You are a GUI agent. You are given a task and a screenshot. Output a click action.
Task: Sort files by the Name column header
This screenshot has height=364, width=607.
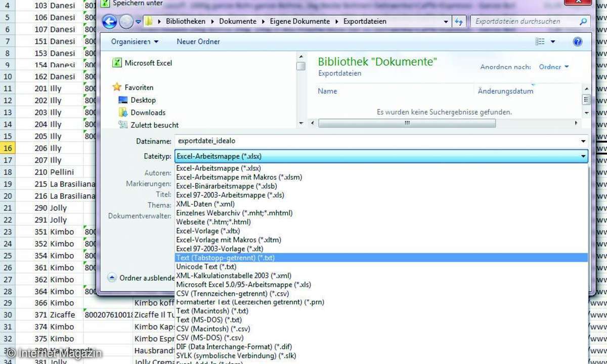point(327,92)
